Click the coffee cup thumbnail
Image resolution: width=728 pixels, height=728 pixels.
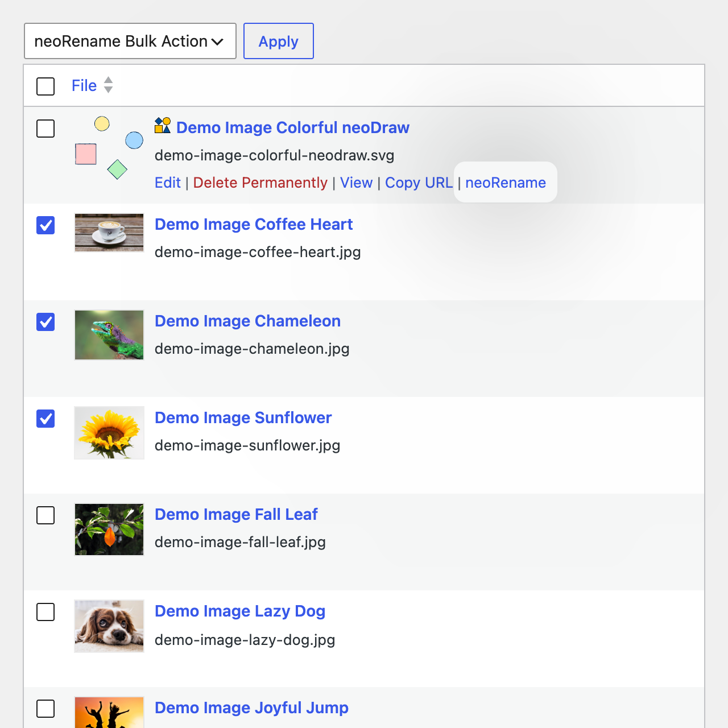(109, 233)
